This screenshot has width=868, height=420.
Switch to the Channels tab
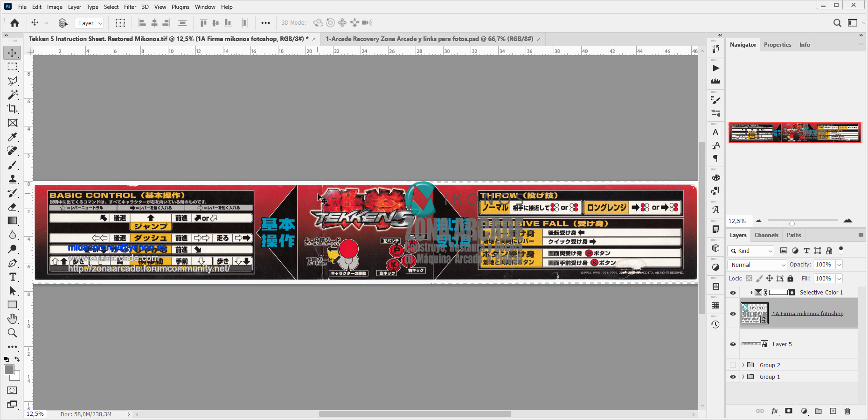click(x=766, y=235)
